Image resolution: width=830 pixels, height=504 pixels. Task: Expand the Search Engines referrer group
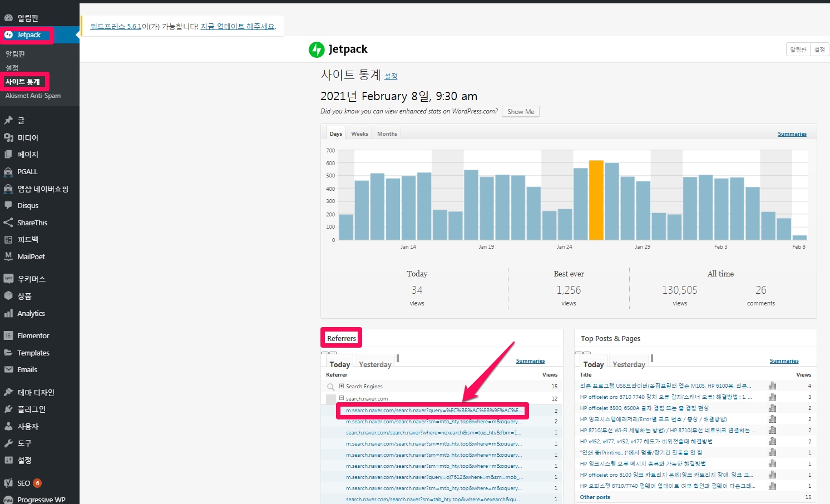342,386
